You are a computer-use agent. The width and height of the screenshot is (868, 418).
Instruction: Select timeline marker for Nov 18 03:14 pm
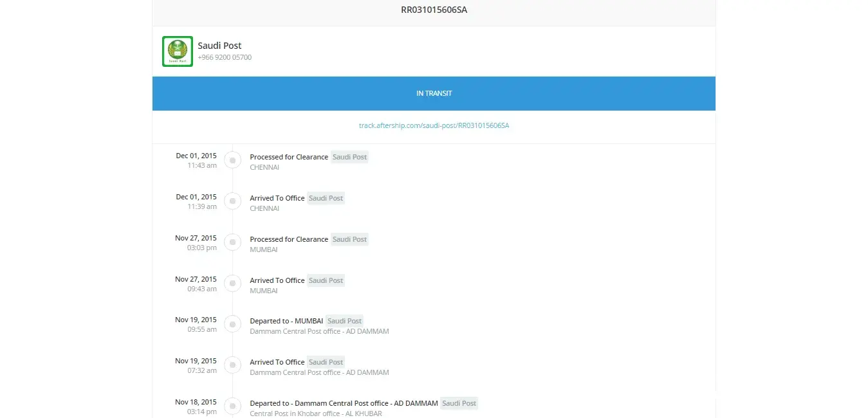(232, 406)
